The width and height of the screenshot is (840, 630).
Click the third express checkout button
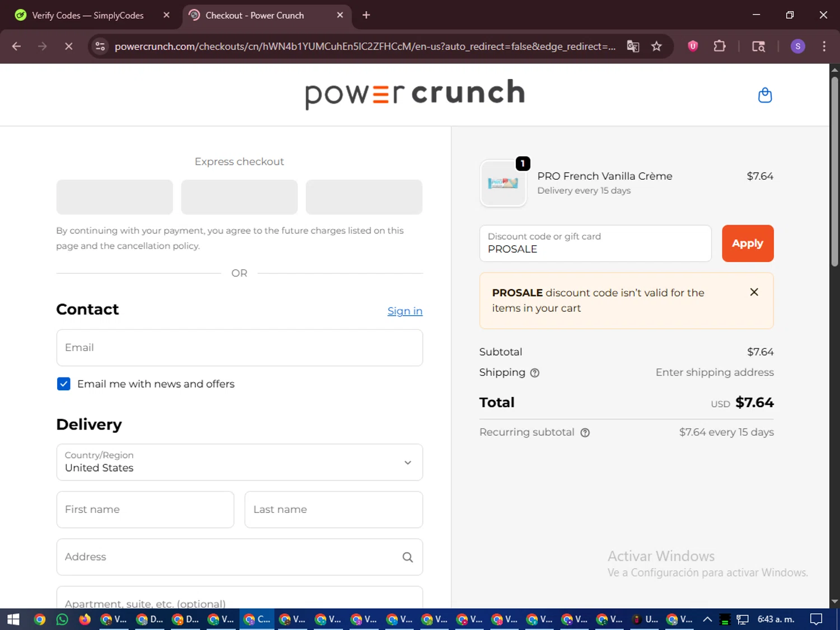pos(364,197)
